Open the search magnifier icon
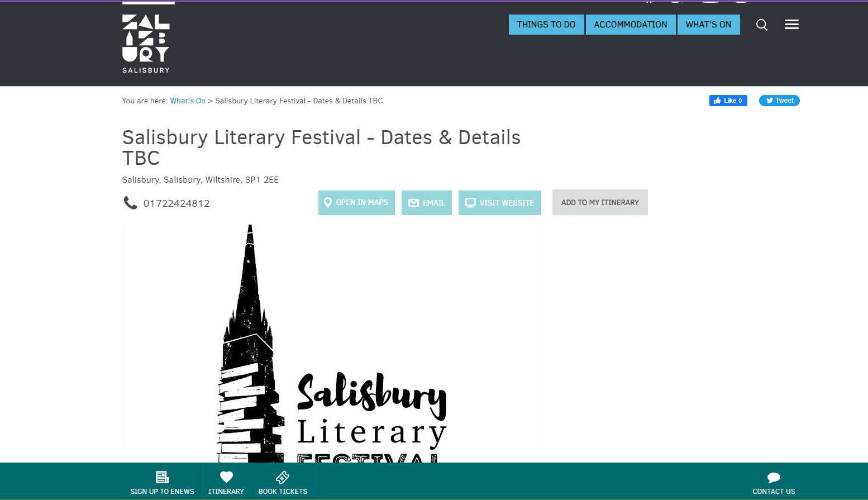The width and height of the screenshot is (868, 500). pyautogui.click(x=762, y=25)
